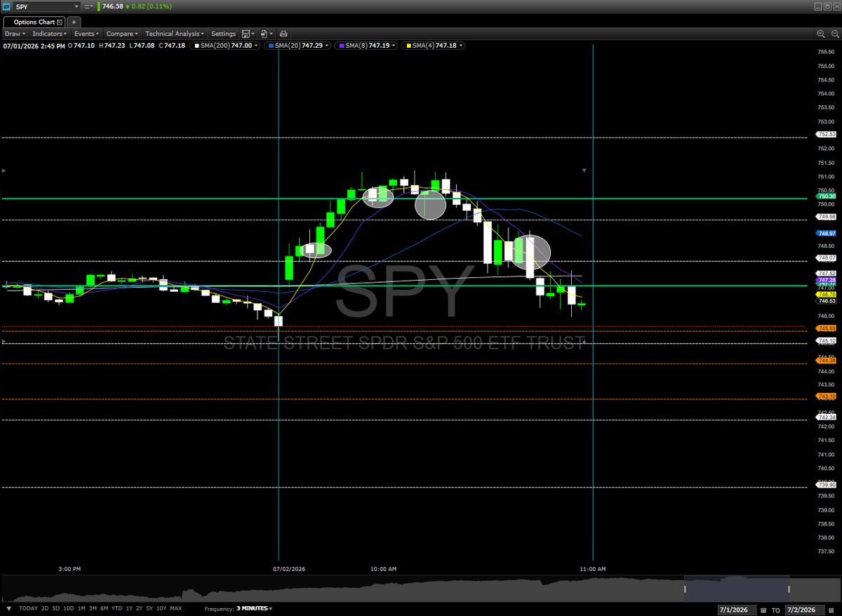Click left triangle marker near 745 level
Image resolution: width=842 pixels, height=616 pixels.
(4, 342)
